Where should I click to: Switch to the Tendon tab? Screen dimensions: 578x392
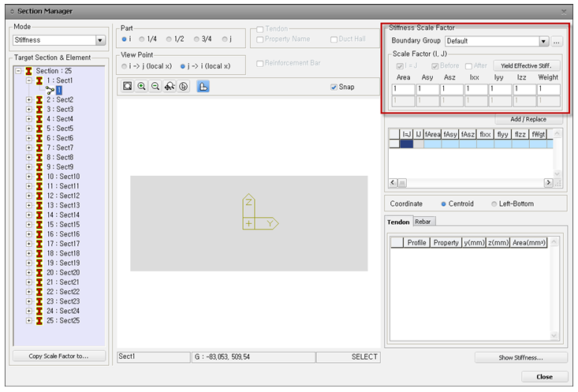398,222
